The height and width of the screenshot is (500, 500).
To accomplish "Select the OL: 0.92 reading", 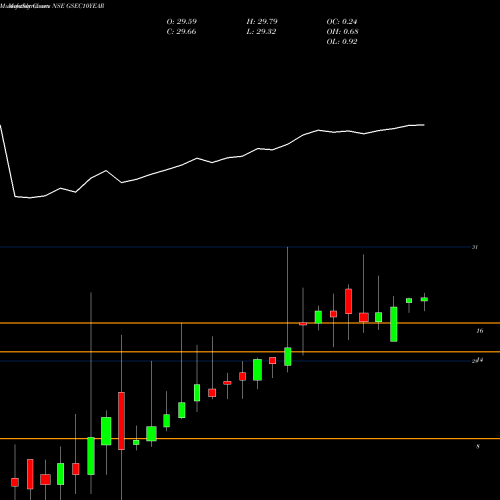I will point(342,42).
